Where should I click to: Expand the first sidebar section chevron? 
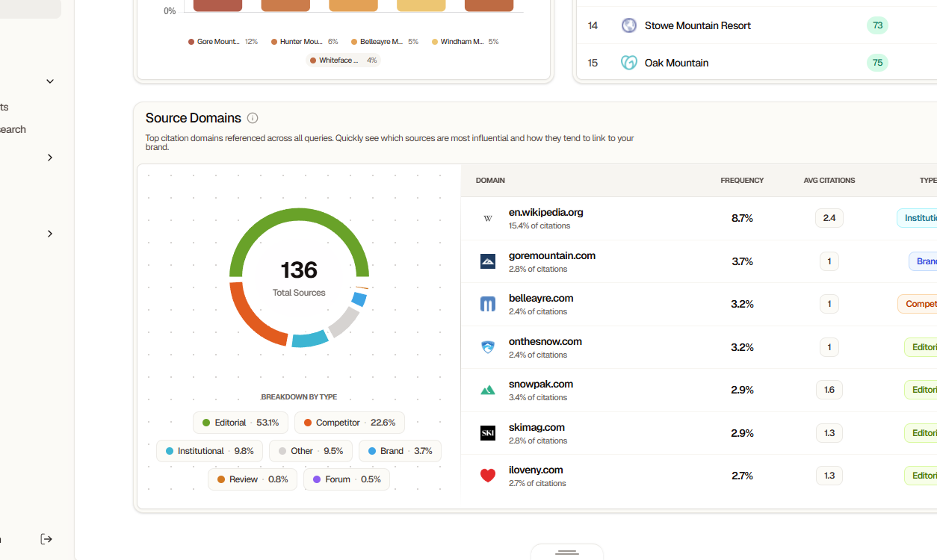tap(49, 158)
